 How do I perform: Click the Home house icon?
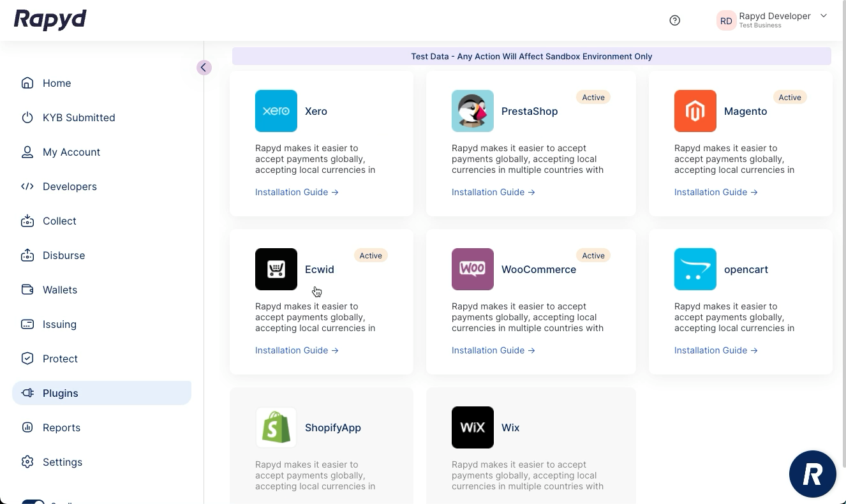tap(27, 83)
